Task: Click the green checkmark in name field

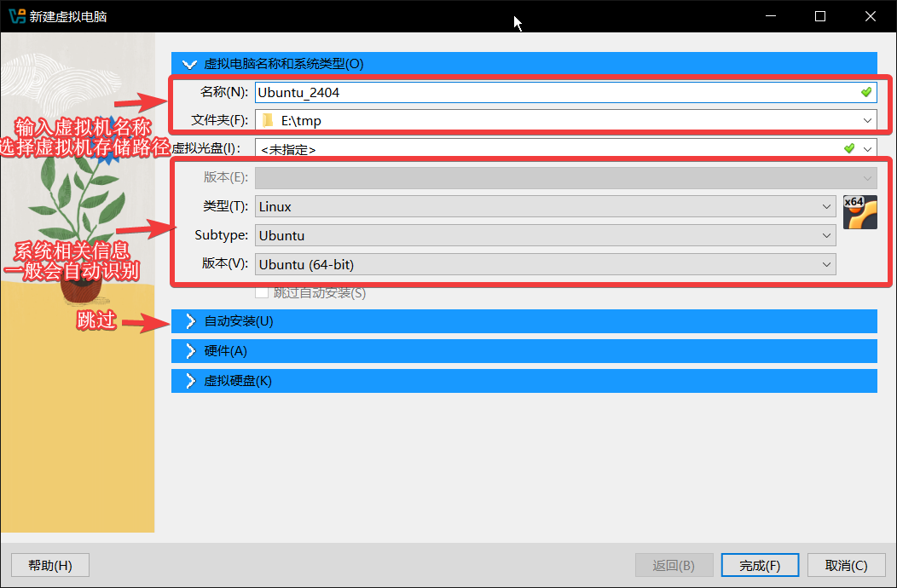Action: tap(866, 92)
